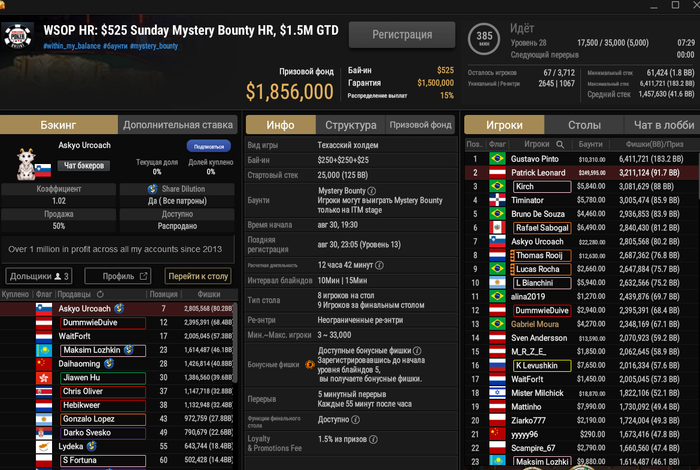Select Darko Svesko seller row
Screen dimensions: 700x470
point(116,433)
